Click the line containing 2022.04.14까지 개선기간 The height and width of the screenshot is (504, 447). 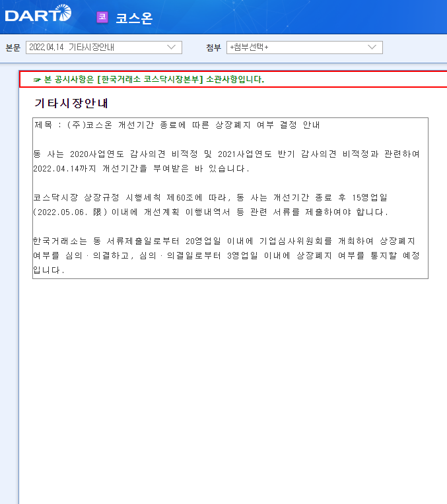(141, 168)
